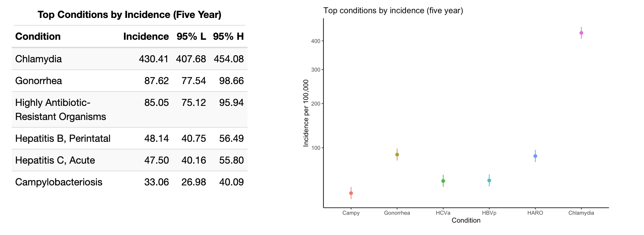Screen dimensions: 644x235
Task: Select the olive Gonorrhea data point
Action: [397, 154]
